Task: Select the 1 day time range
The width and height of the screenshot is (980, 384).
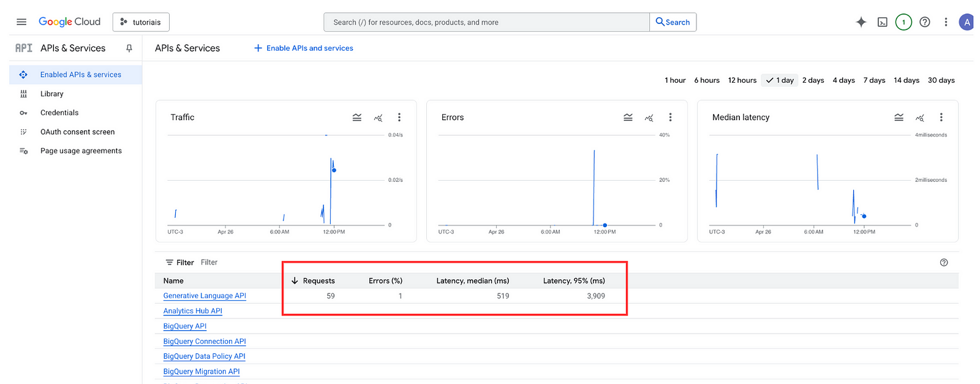Action: click(x=780, y=80)
